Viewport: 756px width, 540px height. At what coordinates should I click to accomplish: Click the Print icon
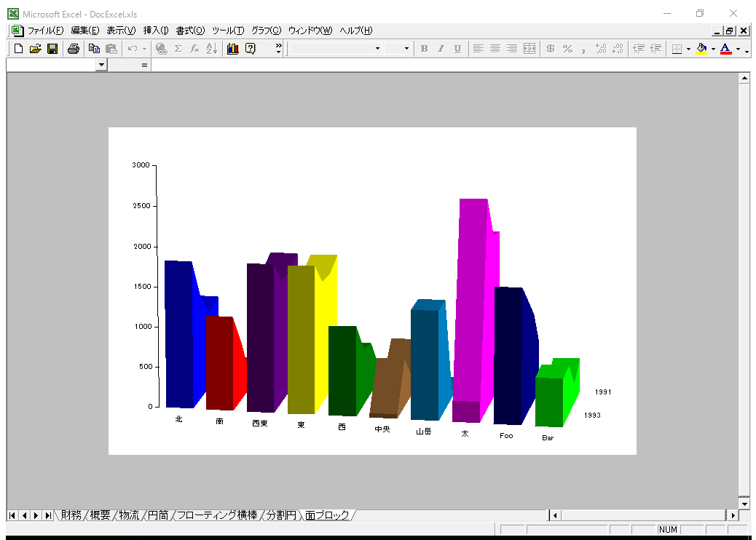[x=74, y=49]
